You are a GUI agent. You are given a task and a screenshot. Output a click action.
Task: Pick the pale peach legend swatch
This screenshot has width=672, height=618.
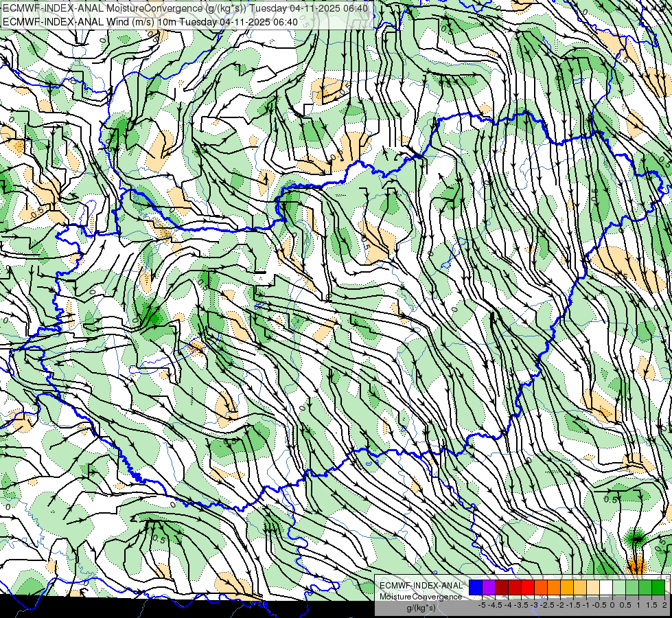[x=592, y=587]
